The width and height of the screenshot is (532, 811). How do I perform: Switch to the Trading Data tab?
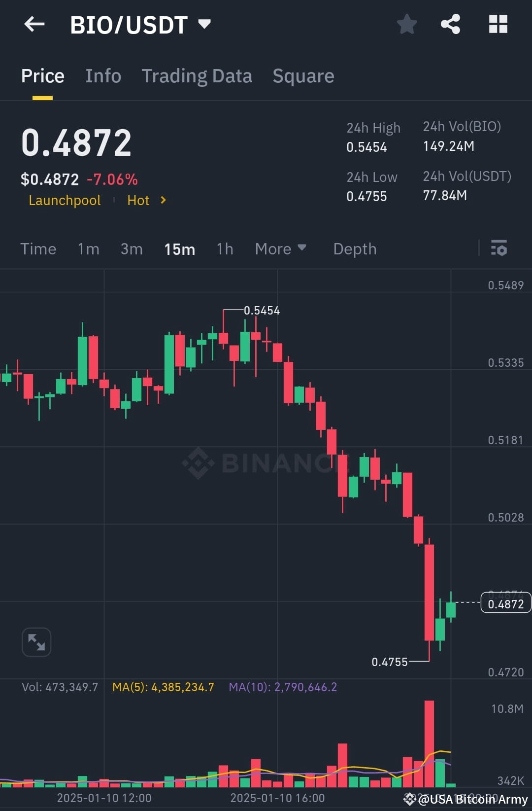click(197, 75)
